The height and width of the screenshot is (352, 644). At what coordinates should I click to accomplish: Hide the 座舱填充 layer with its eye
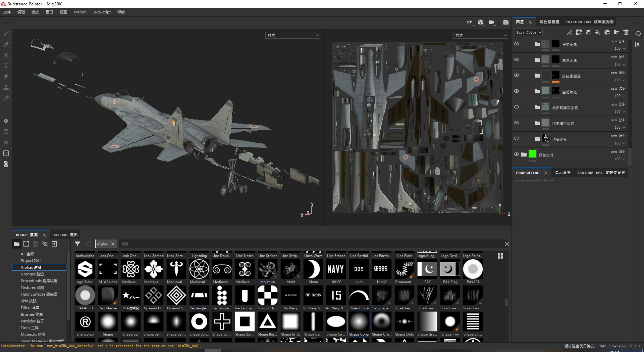pos(517,91)
